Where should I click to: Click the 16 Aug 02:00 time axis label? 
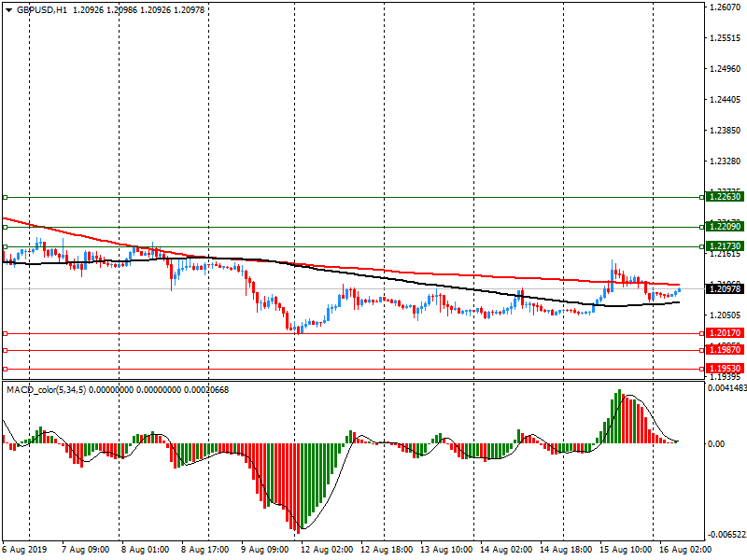pyautogui.click(x=685, y=550)
